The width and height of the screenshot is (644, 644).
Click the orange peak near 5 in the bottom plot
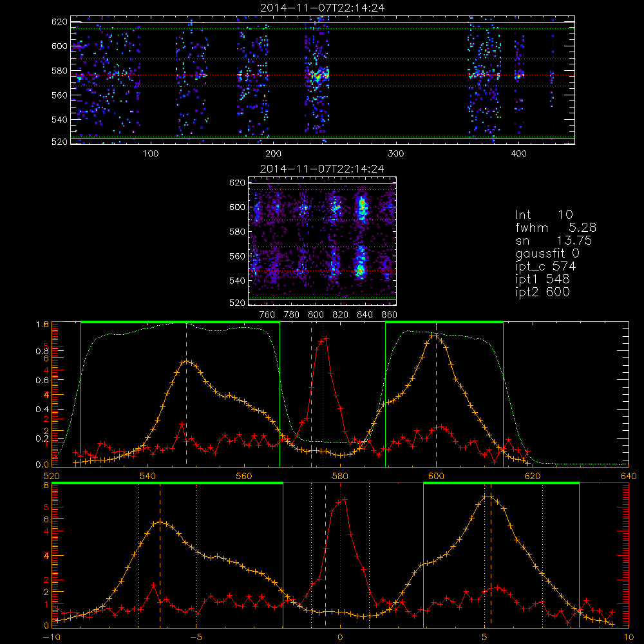click(x=488, y=497)
